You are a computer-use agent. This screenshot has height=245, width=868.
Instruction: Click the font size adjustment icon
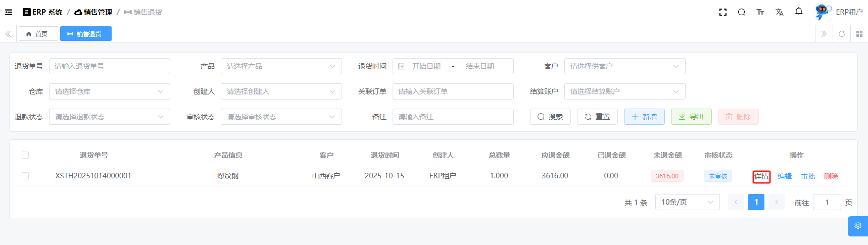[760, 12]
